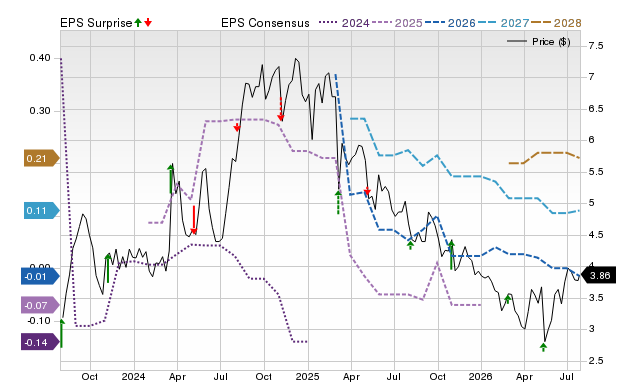This screenshot has height=382, width=640.
Task: Click the light blue 0.11 value badge
Action: coord(41,211)
